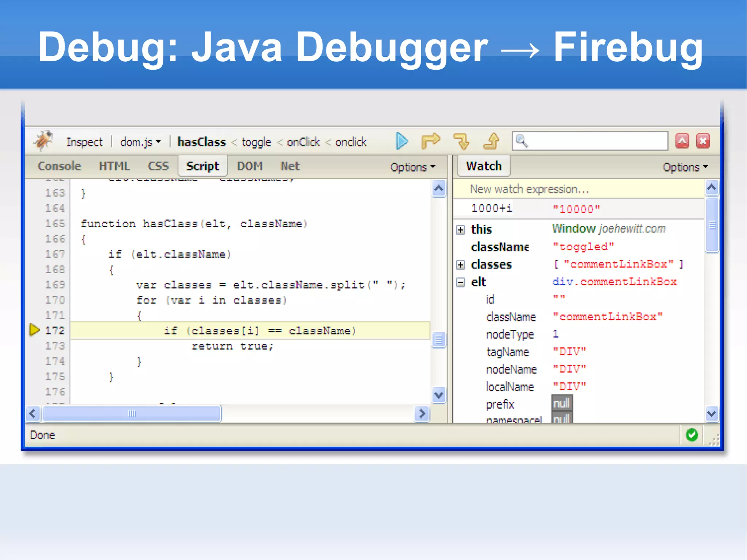Click the search magnifier icon
This screenshot has height=560, width=747.
pos(522,141)
